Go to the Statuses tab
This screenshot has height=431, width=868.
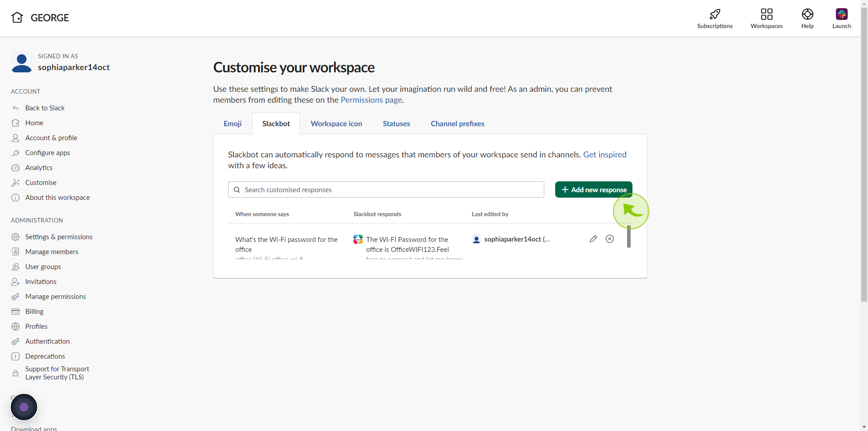396,123
